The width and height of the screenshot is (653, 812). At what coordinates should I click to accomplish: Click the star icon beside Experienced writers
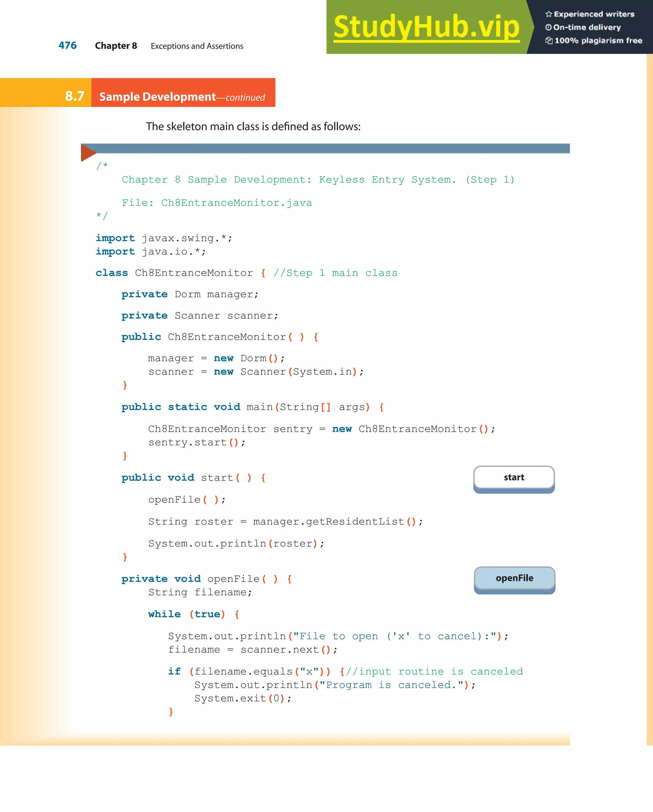pyautogui.click(x=548, y=14)
